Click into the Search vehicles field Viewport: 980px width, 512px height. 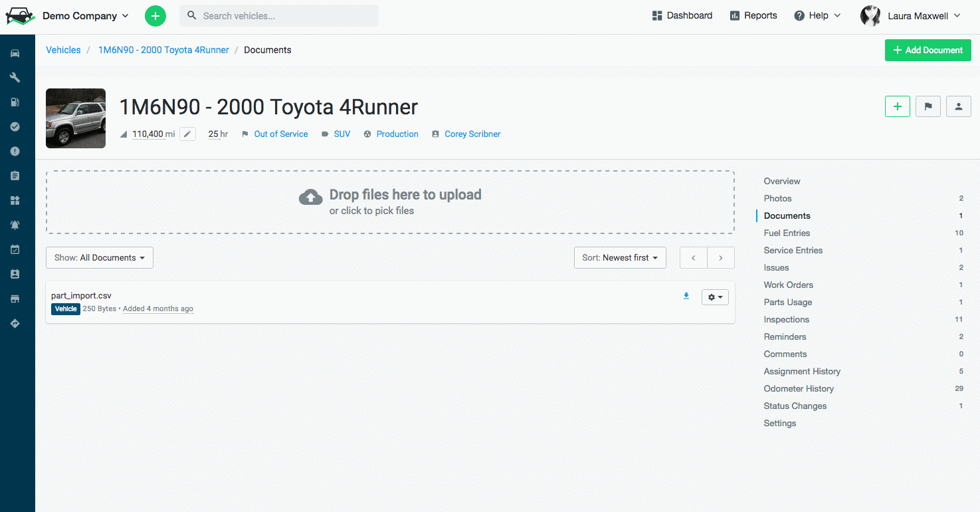[279, 16]
